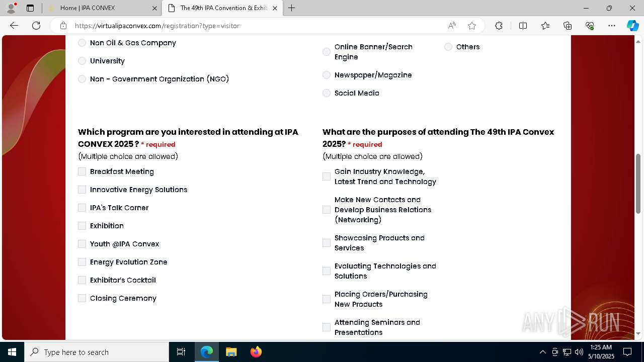Refresh the current page
This screenshot has height=362, width=644.
36,26
